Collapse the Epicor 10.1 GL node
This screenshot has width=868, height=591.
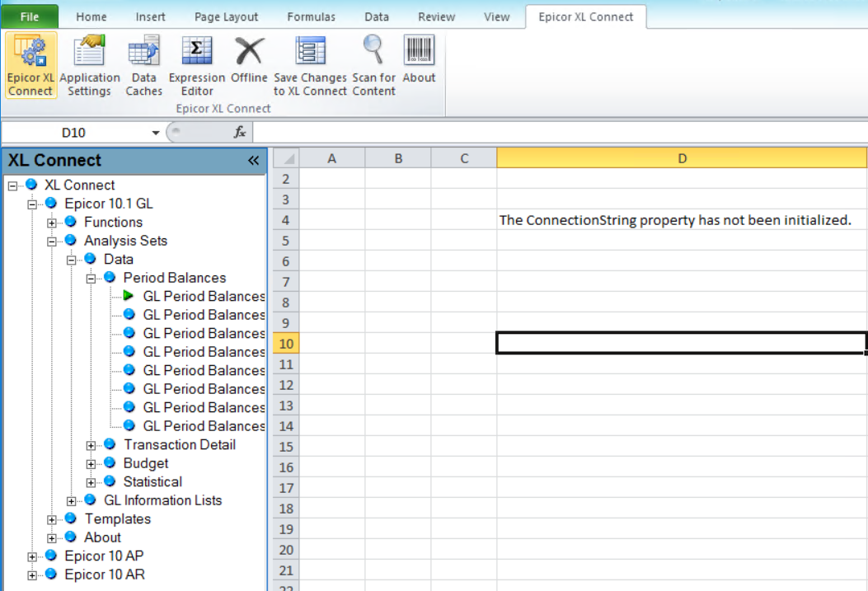pyautogui.click(x=32, y=204)
